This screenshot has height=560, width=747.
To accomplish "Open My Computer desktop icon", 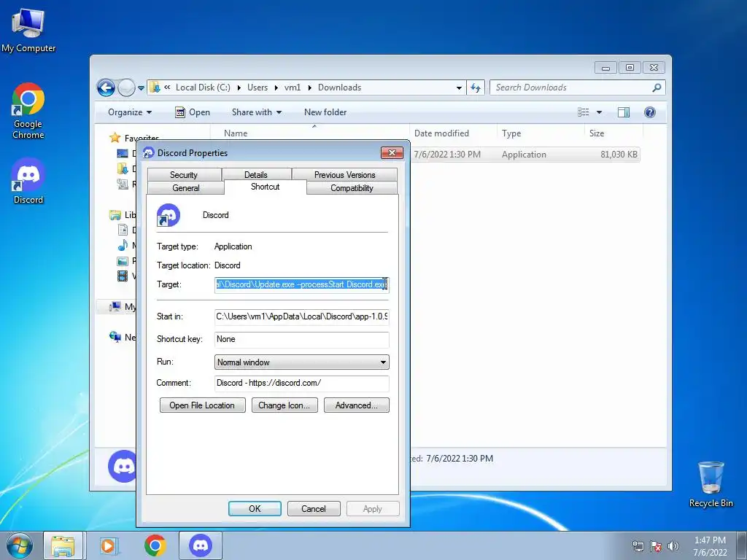I will click(28, 30).
